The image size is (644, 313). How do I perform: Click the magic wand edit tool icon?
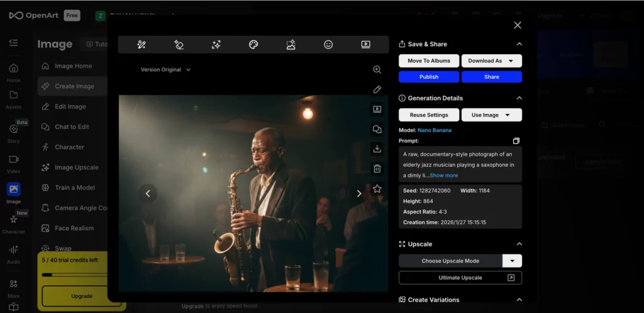(x=142, y=45)
